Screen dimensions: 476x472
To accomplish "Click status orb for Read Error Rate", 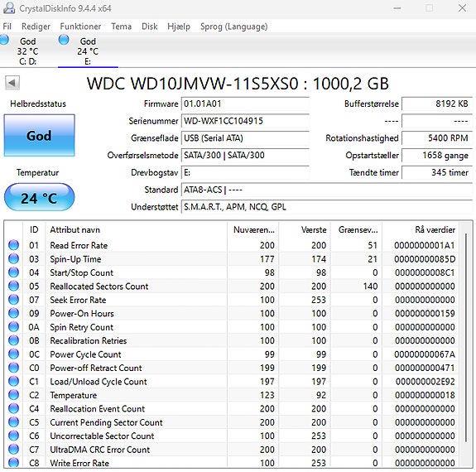I will click(x=13, y=245).
